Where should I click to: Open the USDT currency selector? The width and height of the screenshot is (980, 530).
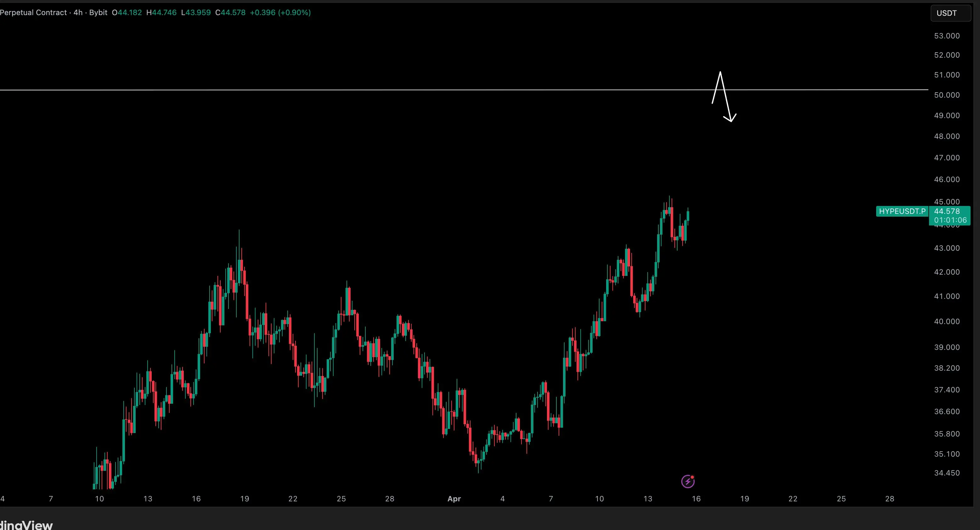click(950, 13)
